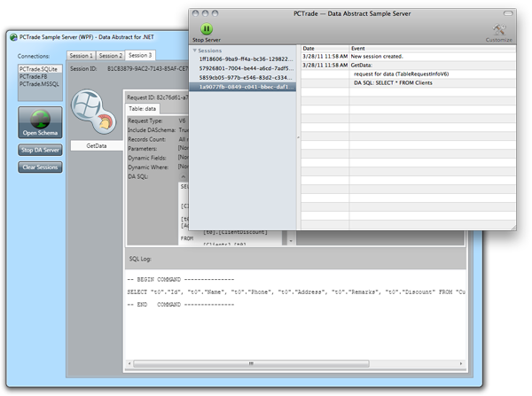Select the 'New session created.' event row
Image resolution: width=532 pixels, height=396 pixels.
pyautogui.click(x=409, y=57)
